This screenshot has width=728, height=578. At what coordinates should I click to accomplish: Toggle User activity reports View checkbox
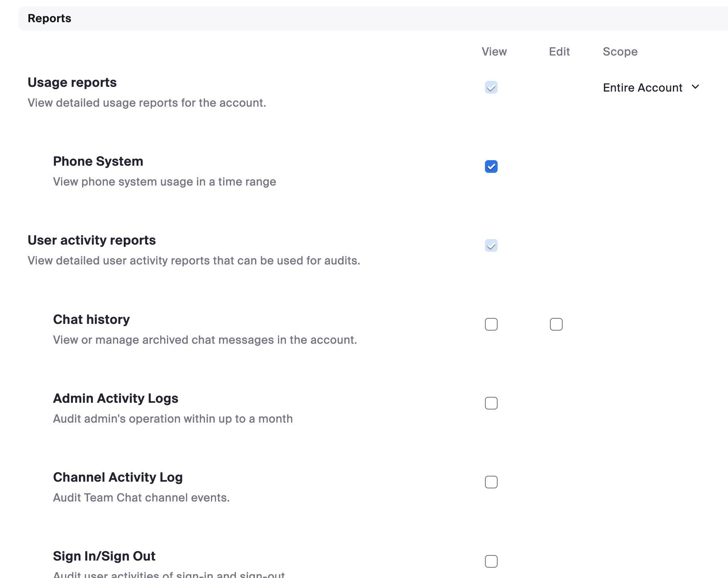pyautogui.click(x=491, y=245)
